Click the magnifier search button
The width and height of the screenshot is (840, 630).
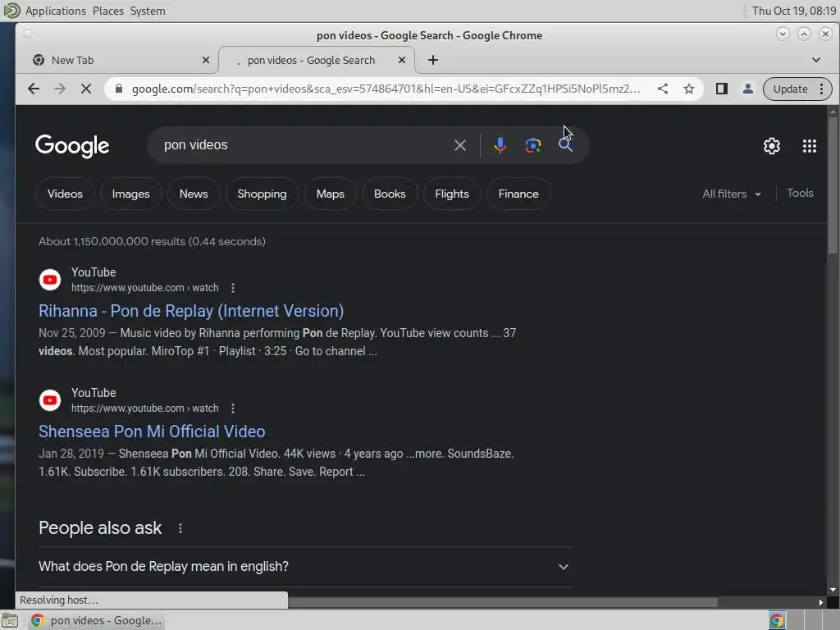tap(565, 145)
